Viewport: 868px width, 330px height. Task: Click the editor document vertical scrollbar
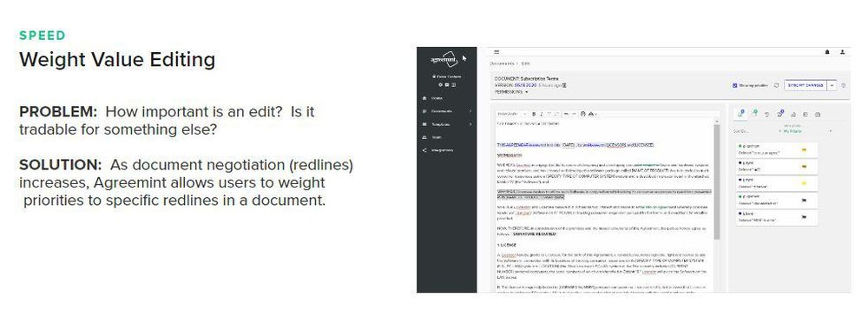click(718, 181)
